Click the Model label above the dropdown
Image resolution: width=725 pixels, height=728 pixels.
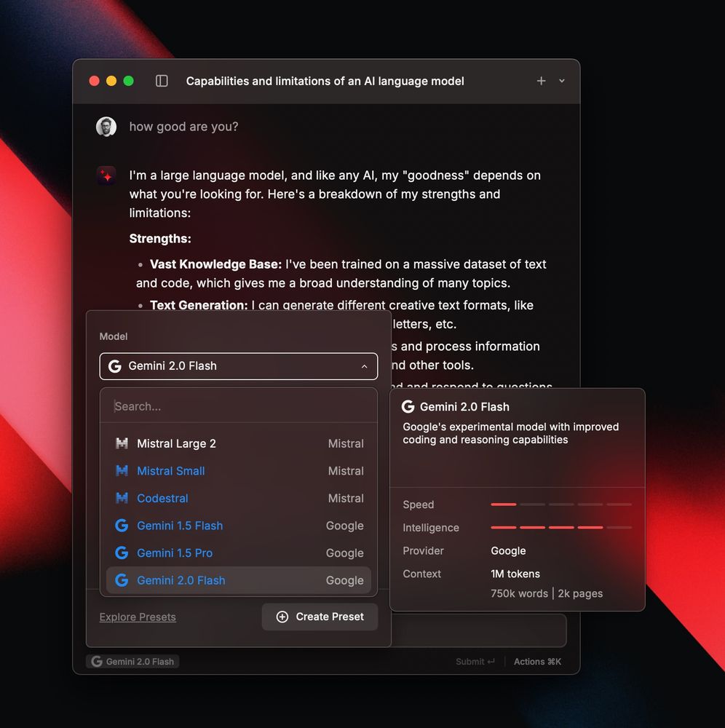(114, 336)
